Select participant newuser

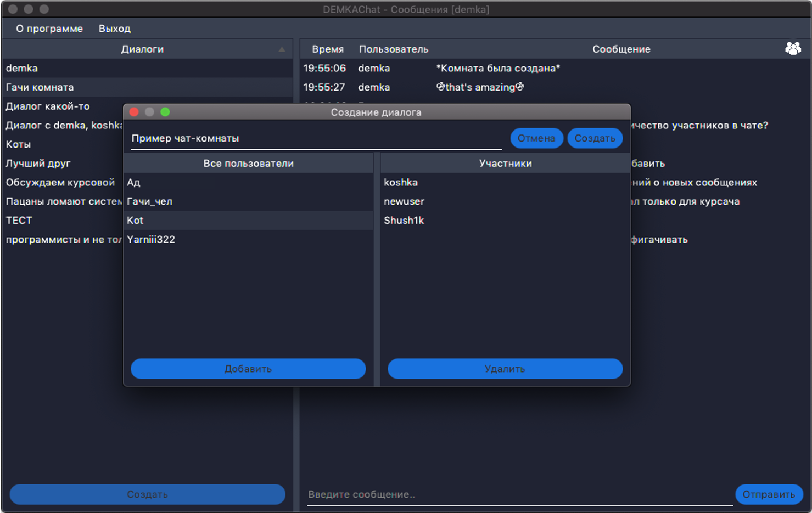point(404,201)
